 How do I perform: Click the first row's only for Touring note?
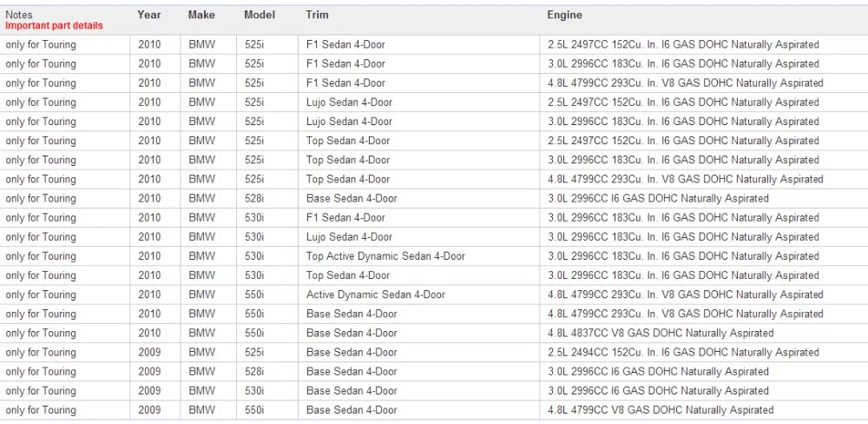[x=41, y=45]
